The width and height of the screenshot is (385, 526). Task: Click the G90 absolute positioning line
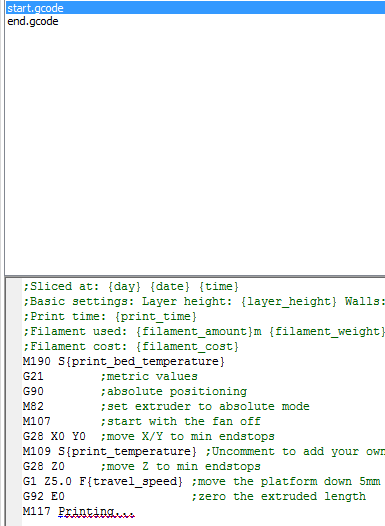135,391
